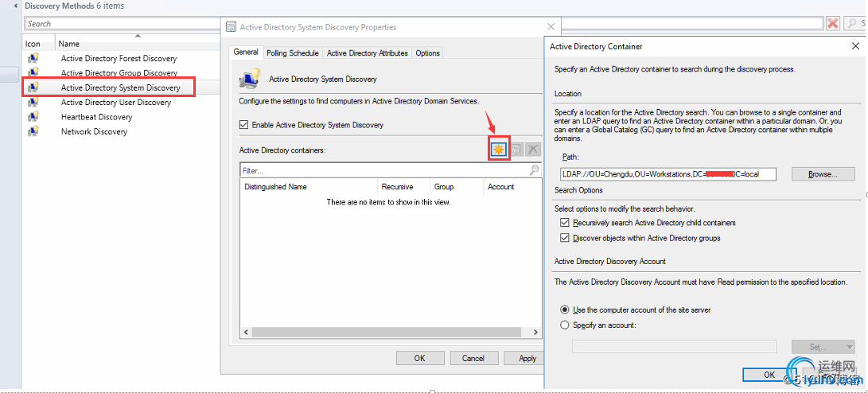Viewport: 868px width, 393px height.
Task: Click the Network Discovery icon
Action: point(33,131)
